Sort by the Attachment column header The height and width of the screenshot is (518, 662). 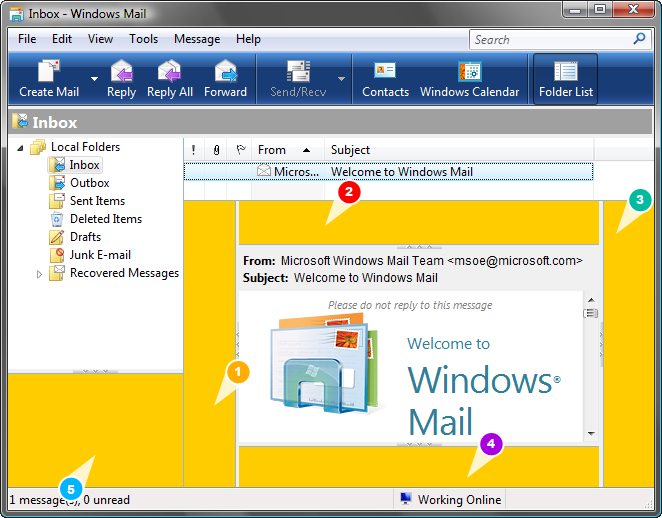click(x=216, y=150)
